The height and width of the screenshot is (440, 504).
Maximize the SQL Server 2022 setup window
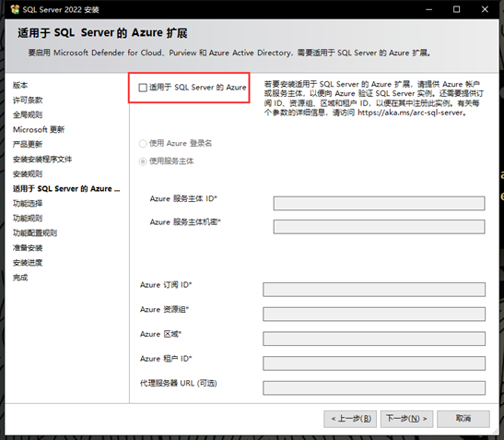[x=456, y=9]
